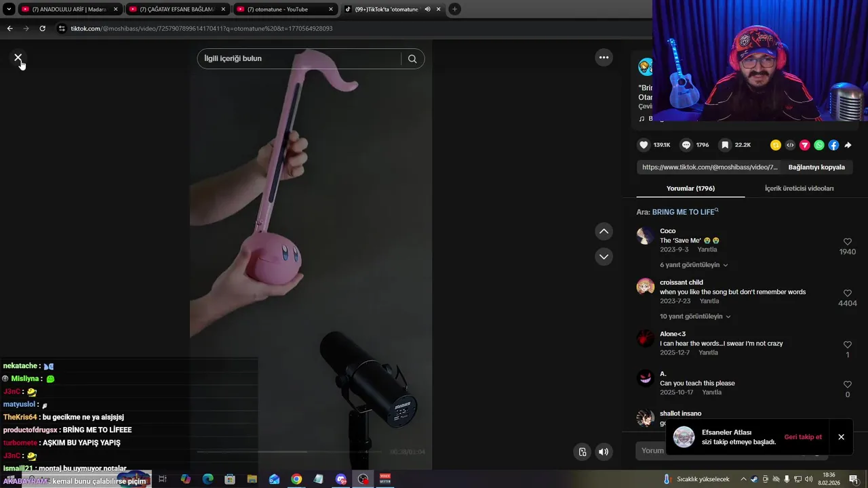Reply to Coco's comment via Yanıtla
Screen dimensions: 868x488
(707, 250)
